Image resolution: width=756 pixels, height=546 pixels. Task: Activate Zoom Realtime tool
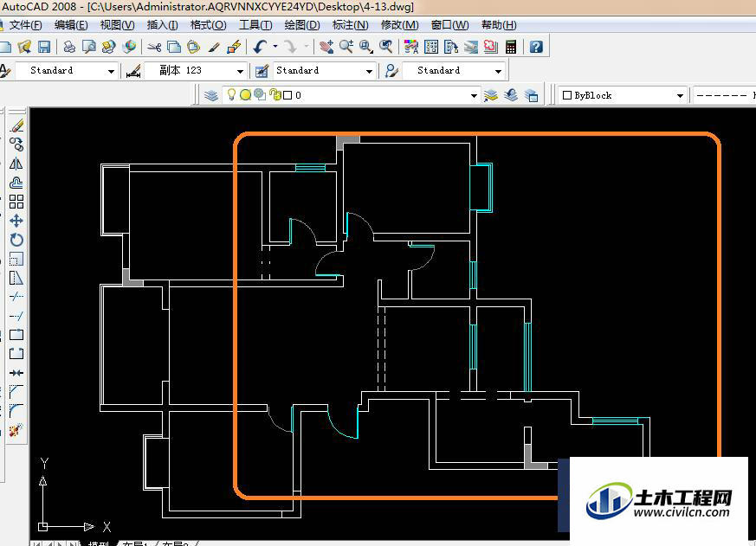(346, 47)
